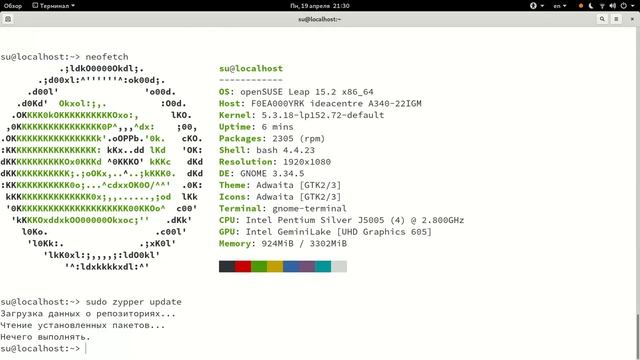This screenshot has height=360, width=640.
Task: Click the Wi-Fi network icon
Action: [602, 6]
